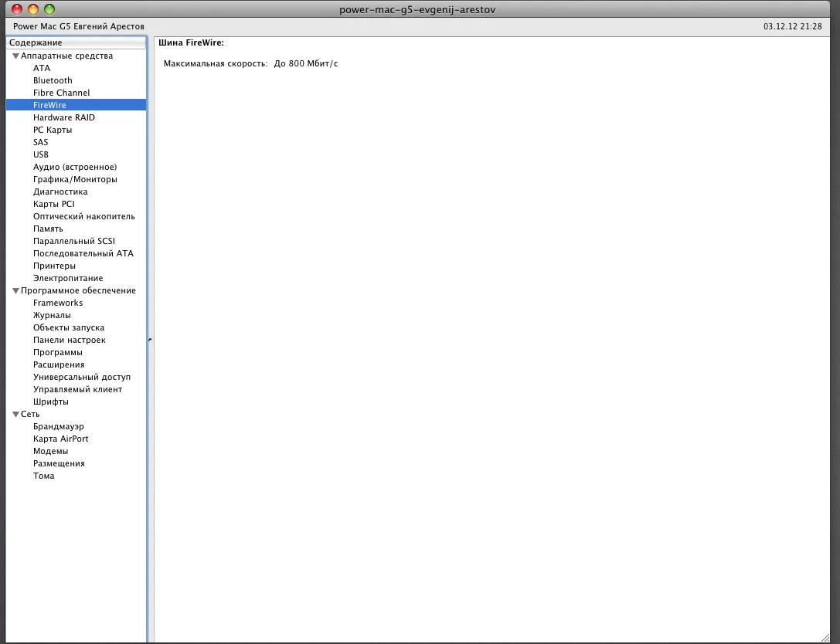Collapse the Сеть section triangle
This screenshot has width=840, height=644.
click(15, 415)
